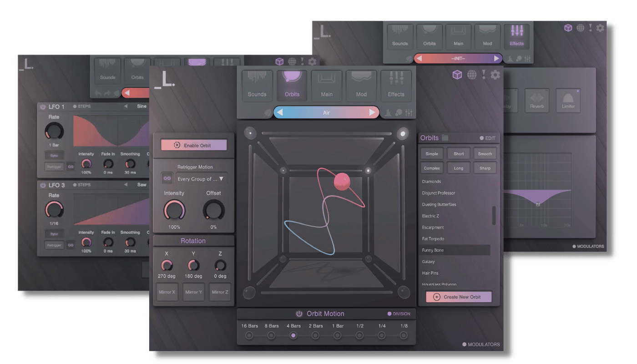Image resolution: width=637 pixels, height=364 pixels.
Task: Open mixer sliders icon beside INIT preset bar
Action: click(x=527, y=59)
